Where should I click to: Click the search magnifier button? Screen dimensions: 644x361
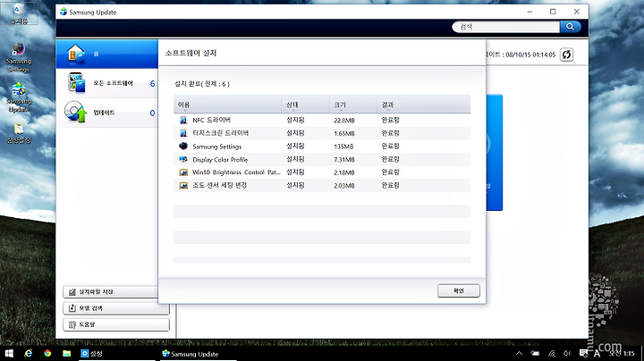coord(570,27)
